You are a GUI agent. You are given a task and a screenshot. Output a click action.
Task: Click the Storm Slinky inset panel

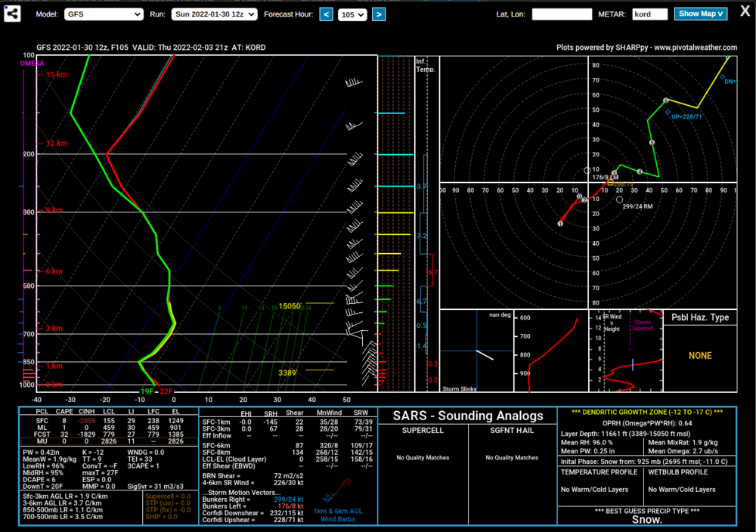(476, 351)
